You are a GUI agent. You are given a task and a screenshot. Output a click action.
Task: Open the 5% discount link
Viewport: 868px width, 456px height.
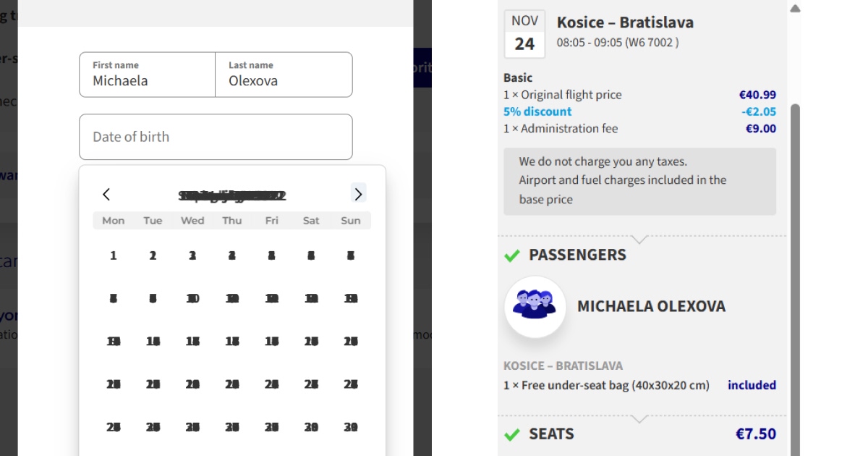[537, 111]
